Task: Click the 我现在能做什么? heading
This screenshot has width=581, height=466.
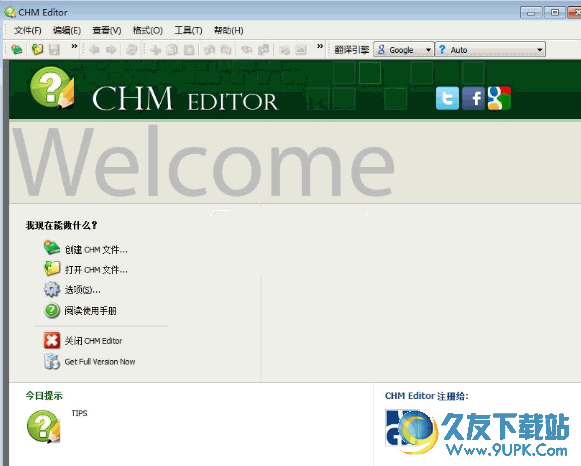Action: (x=62, y=225)
